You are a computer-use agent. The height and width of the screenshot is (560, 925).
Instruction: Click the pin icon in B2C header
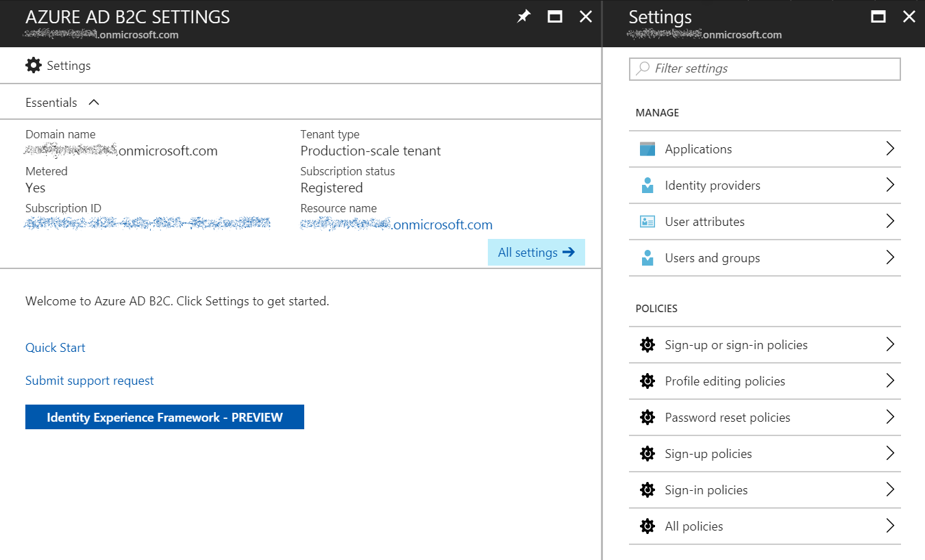pyautogui.click(x=523, y=17)
